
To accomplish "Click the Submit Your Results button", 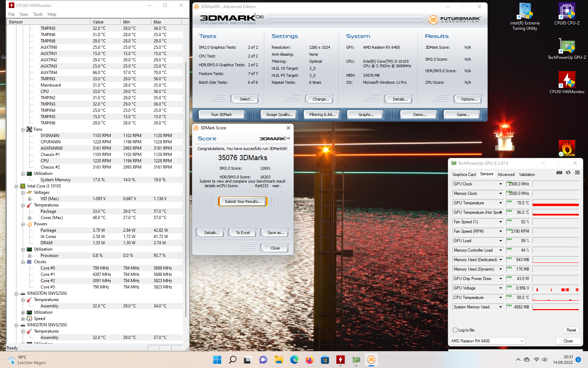I will coord(243,202).
